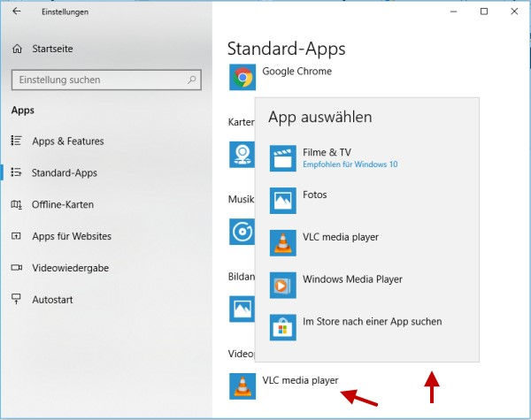Select Windows Media Player entry
This screenshot has height=420, width=531.
(x=352, y=279)
